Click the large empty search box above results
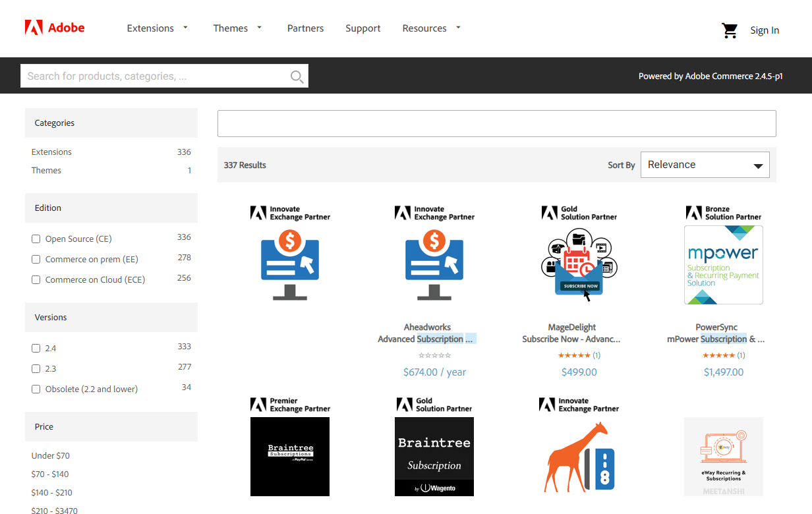Screen dimensions: 812x514 (x=497, y=123)
